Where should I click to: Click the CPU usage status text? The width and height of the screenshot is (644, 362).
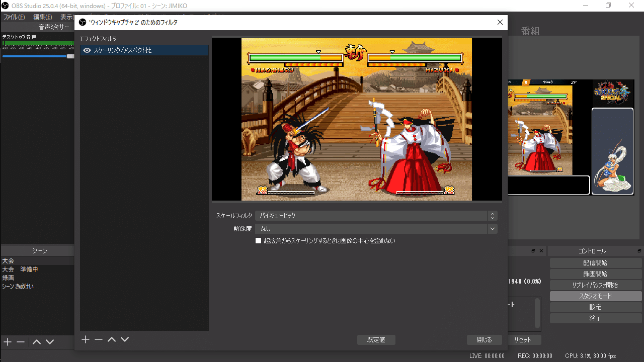pos(590,356)
